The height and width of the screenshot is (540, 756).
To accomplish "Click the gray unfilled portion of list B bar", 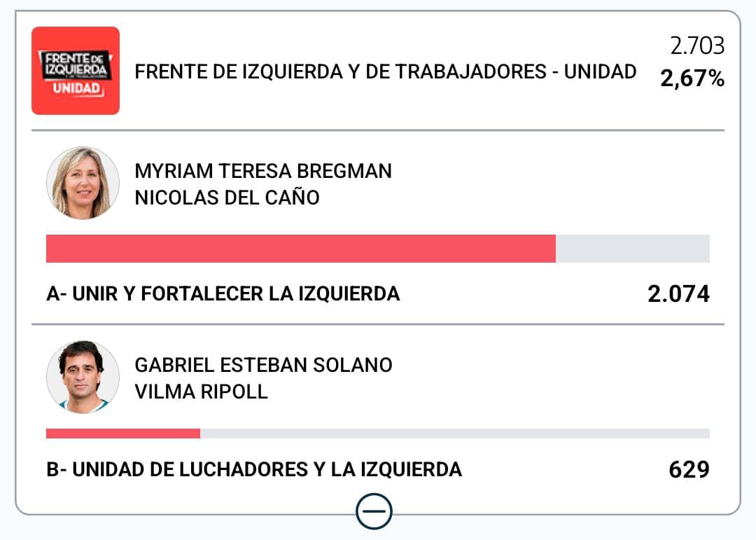I will (x=455, y=434).
